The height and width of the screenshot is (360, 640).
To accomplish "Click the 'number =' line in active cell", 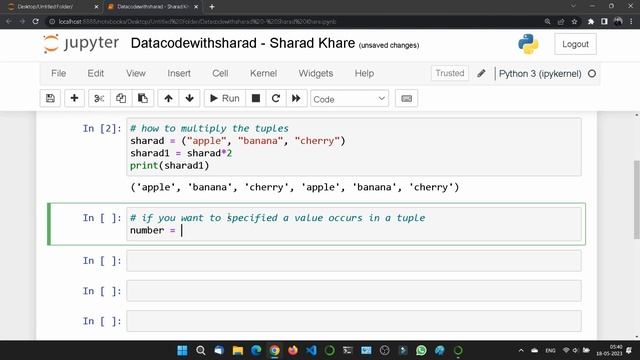I will click(153, 230).
